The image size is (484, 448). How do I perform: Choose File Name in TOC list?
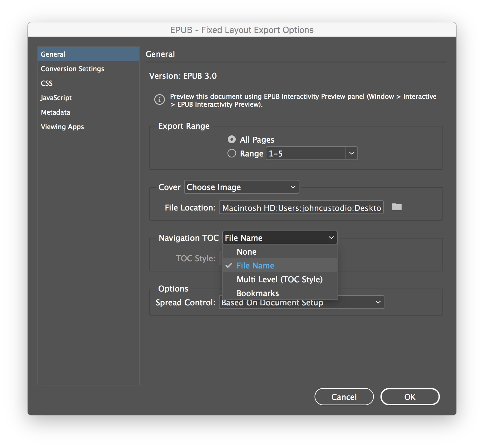pyautogui.click(x=280, y=266)
